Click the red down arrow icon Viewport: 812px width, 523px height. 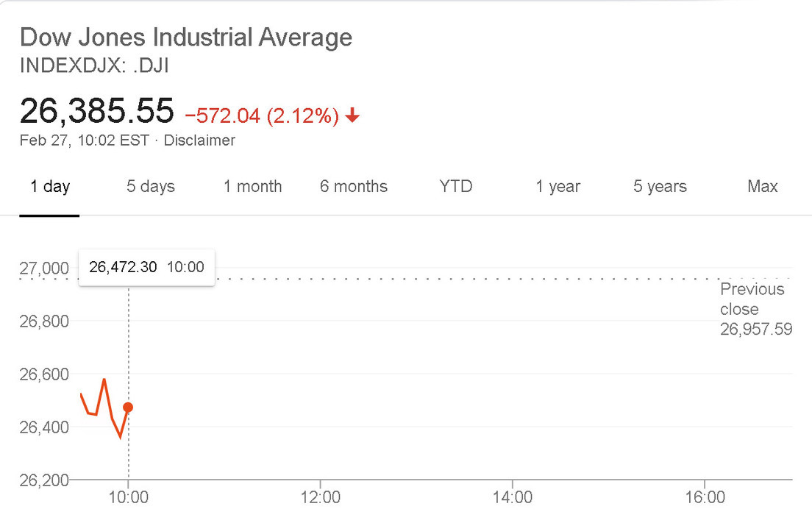click(352, 115)
